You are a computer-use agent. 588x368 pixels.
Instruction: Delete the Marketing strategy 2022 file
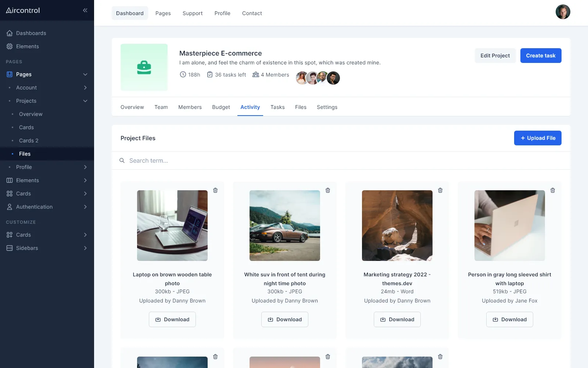pos(440,190)
